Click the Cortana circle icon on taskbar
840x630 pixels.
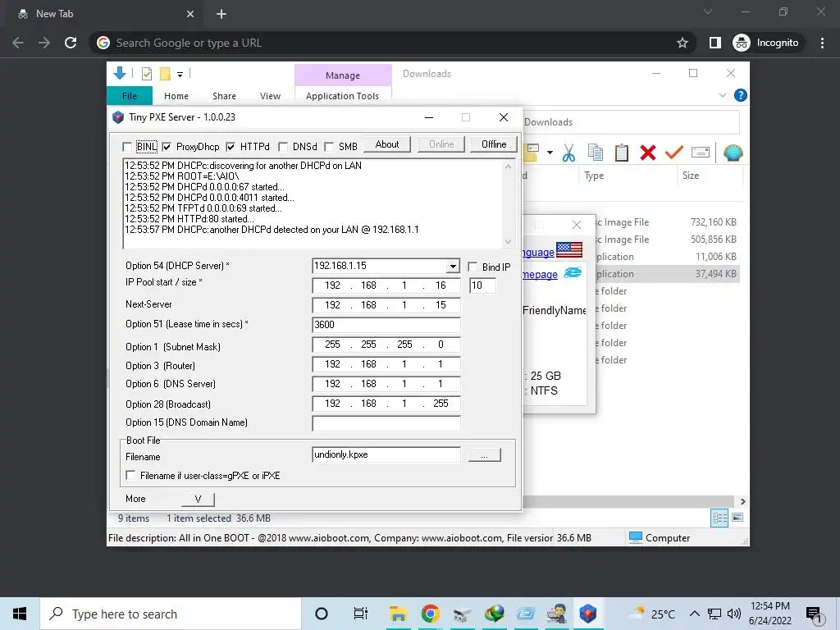(322, 614)
